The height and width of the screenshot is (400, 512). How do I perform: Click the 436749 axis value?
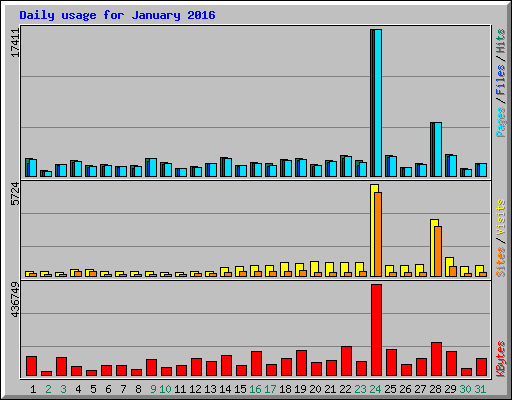[15, 300]
